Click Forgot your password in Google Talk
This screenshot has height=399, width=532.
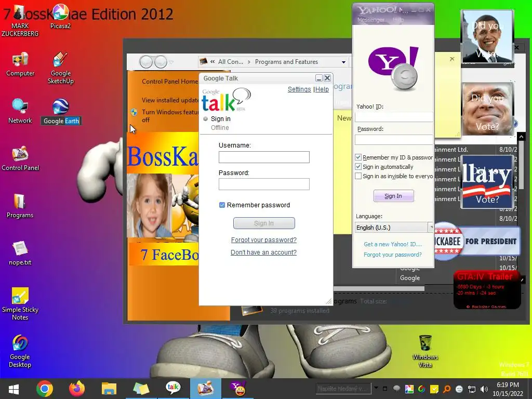tap(263, 240)
